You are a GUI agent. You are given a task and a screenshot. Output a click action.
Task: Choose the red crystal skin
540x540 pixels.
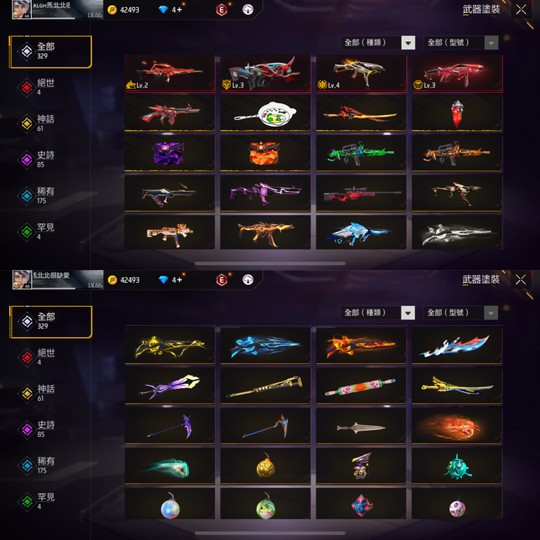tap(457, 113)
